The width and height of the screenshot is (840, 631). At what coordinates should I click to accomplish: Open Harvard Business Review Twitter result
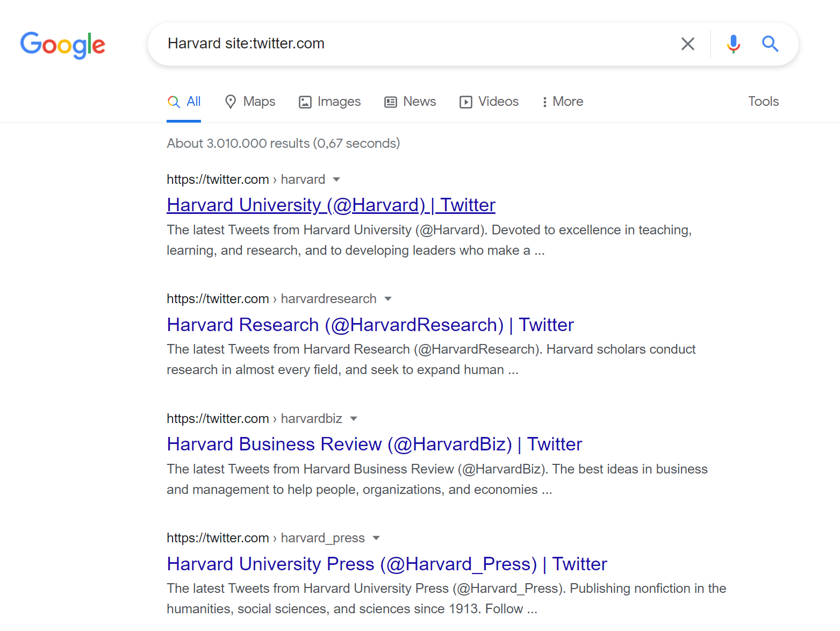[374, 444]
